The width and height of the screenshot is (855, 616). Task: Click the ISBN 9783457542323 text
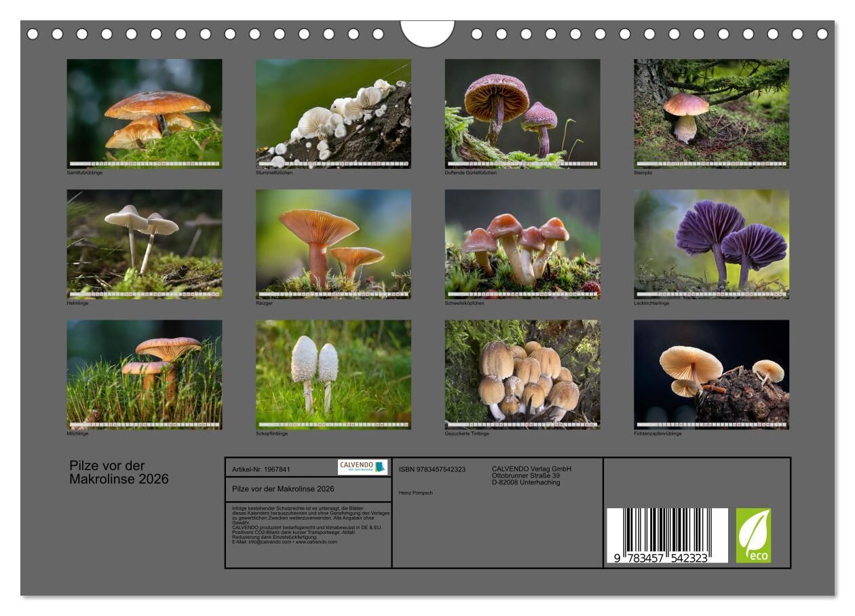[x=432, y=469]
